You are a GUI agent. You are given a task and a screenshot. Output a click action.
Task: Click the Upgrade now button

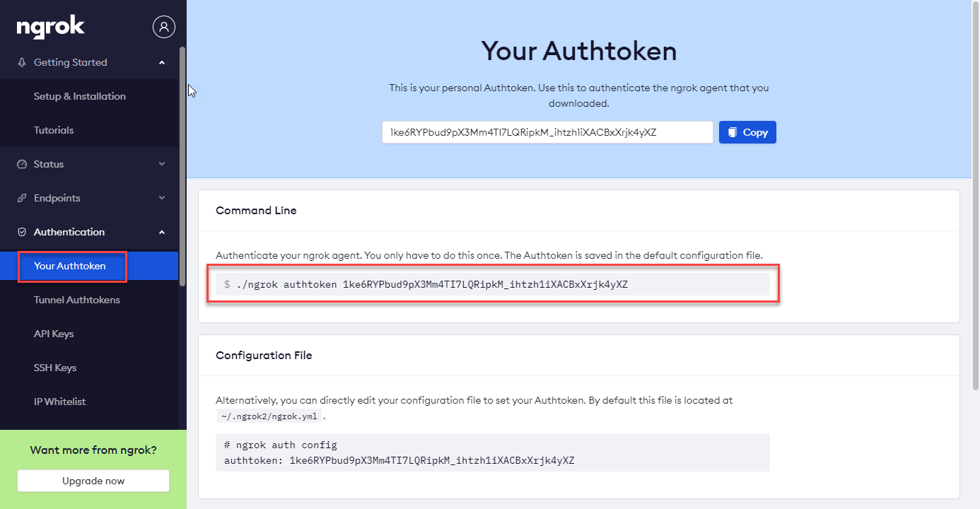[x=93, y=481]
